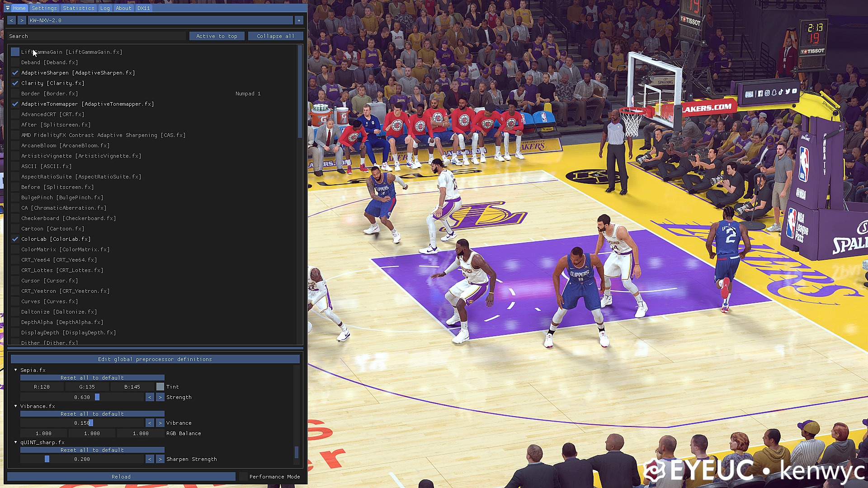
Task: Click the Sharpen Strength slider
Action: tap(82, 459)
